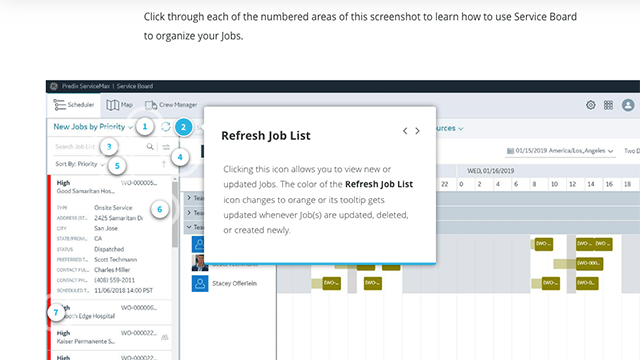
Task: Click hour 12 on the timeline header
Action: click(573, 184)
